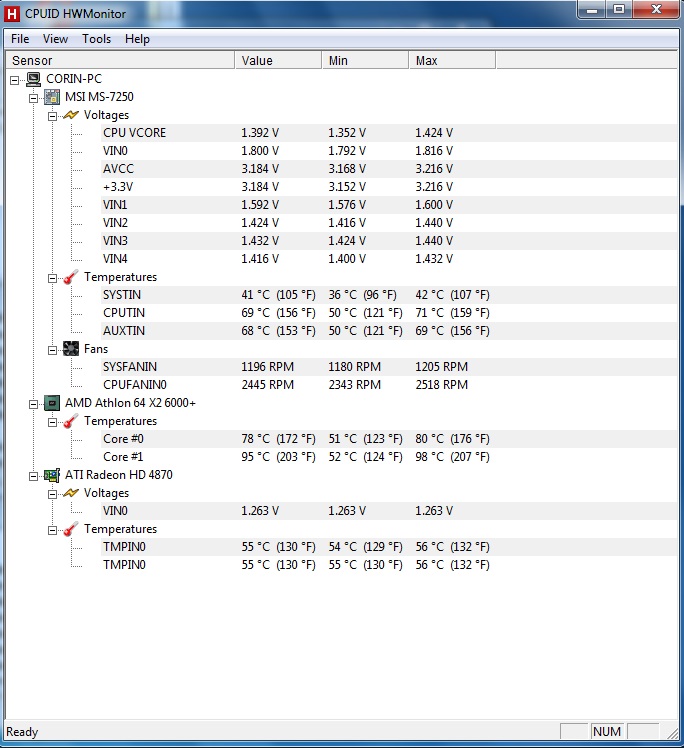Click the ATI Radeon graphics card icon
This screenshot has width=684, height=748.
52,475
